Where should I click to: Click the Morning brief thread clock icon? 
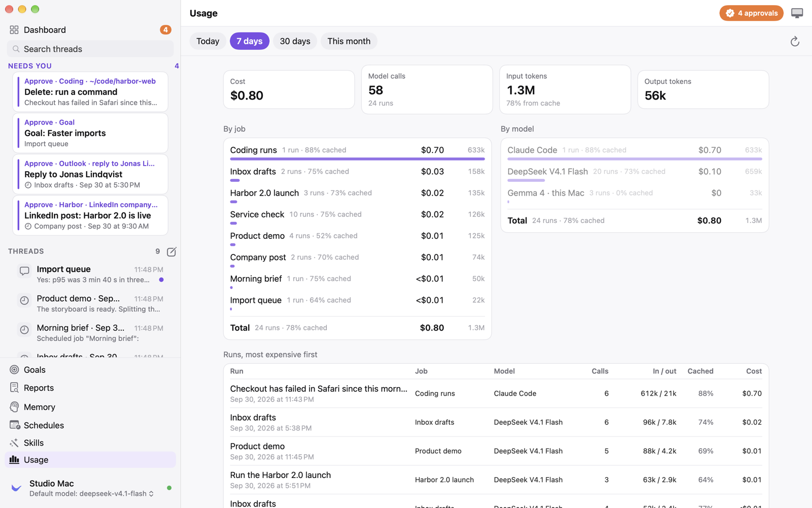[x=24, y=330]
